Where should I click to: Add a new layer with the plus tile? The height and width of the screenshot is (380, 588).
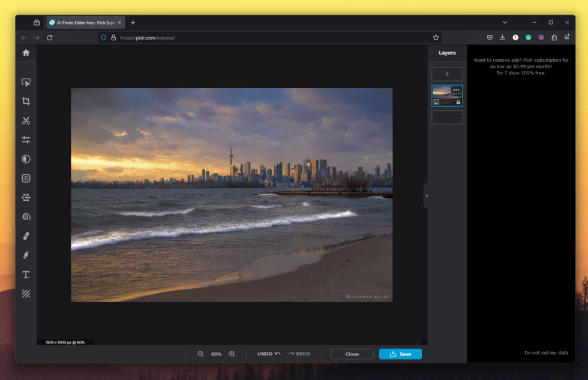pos(447,74)
